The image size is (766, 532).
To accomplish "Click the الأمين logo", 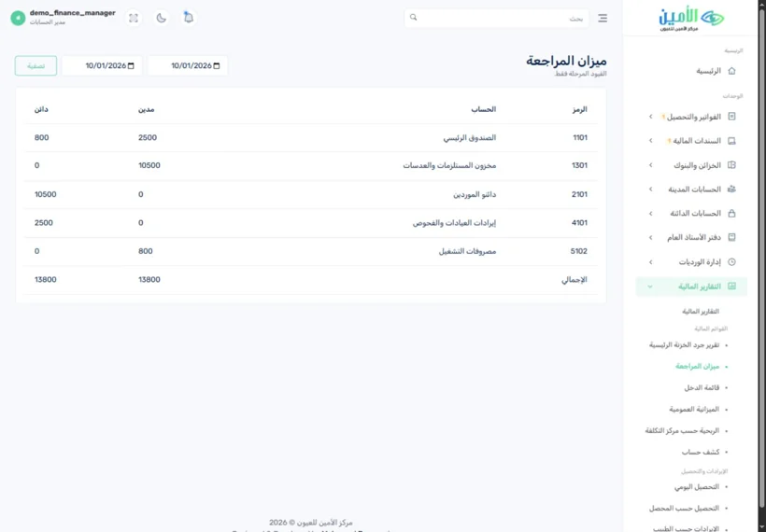I will (691, 19).
